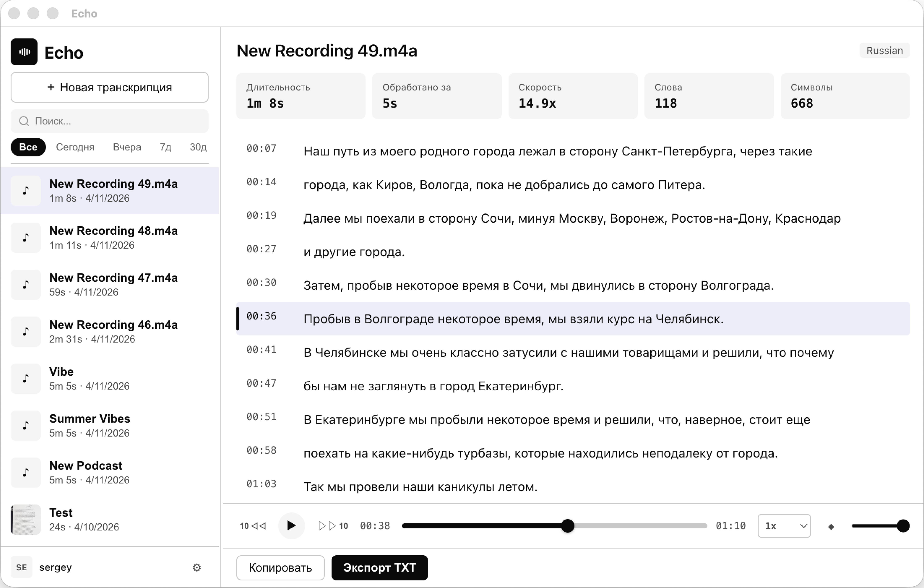This screenshot has height=588, width=924.
Task: Switch to the 'Вчера' tab
Action: 127,147
